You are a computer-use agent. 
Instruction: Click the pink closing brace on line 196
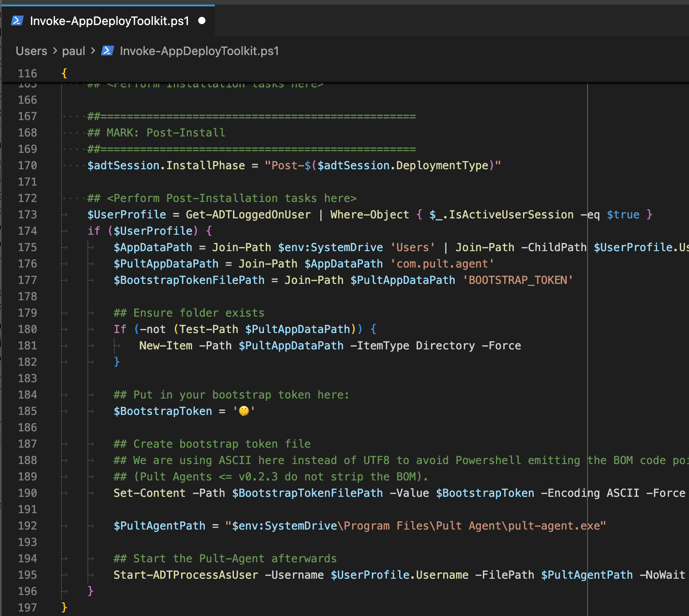click(91, 591)
